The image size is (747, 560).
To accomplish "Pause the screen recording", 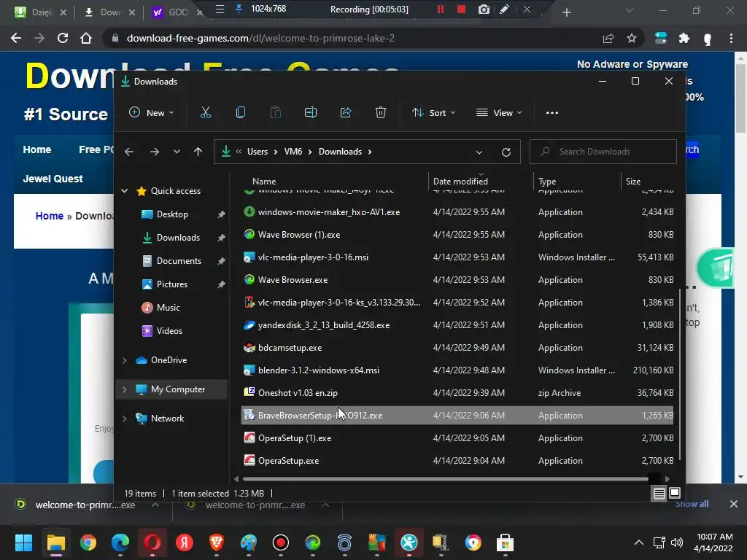I will pyautogui.click(x=441, y=9).
